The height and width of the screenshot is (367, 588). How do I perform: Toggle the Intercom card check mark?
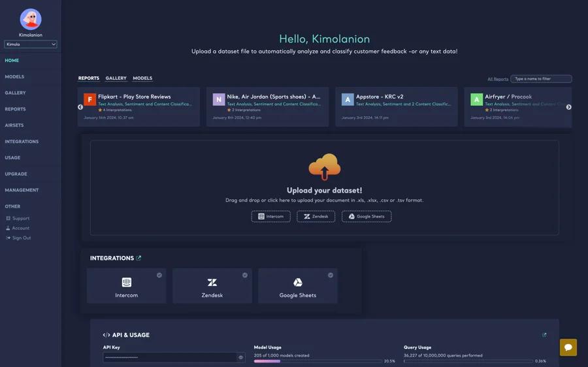tap(159, 275)
